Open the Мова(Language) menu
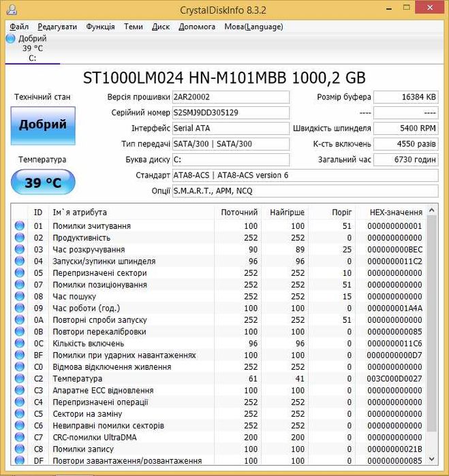Viewport: 449px width, 476px height. tap(253, 27)
